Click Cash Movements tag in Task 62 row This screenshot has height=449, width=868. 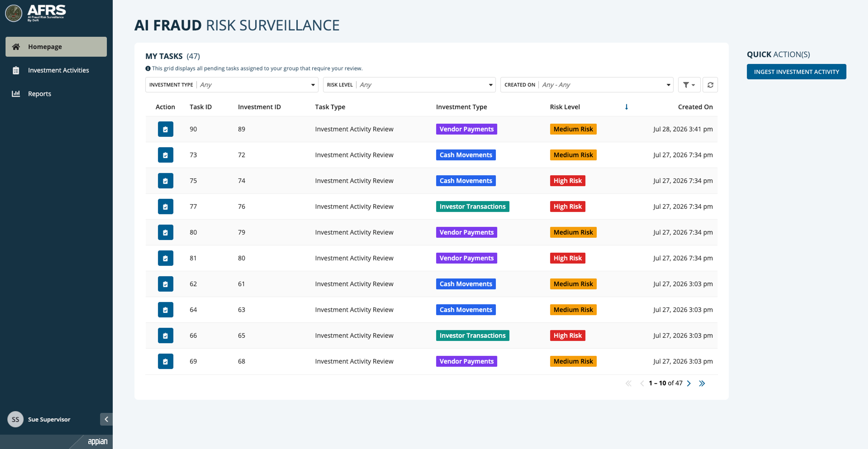tap(466, 284)
